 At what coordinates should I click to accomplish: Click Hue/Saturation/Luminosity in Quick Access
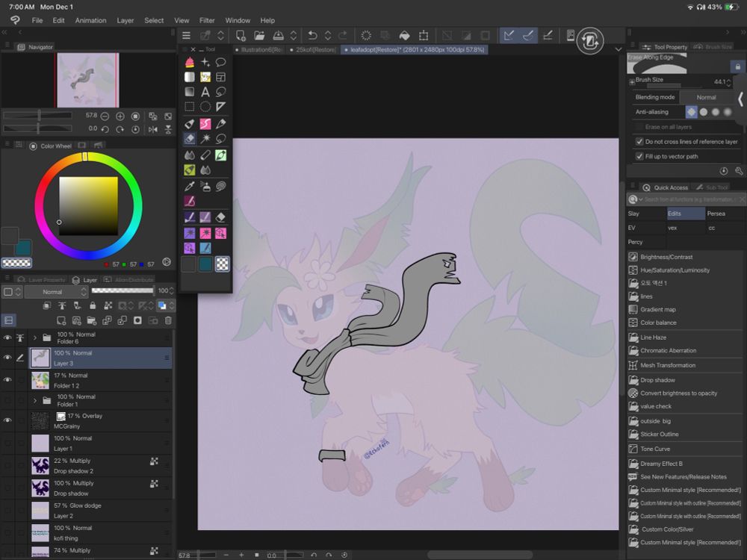[x=675, y=270]
